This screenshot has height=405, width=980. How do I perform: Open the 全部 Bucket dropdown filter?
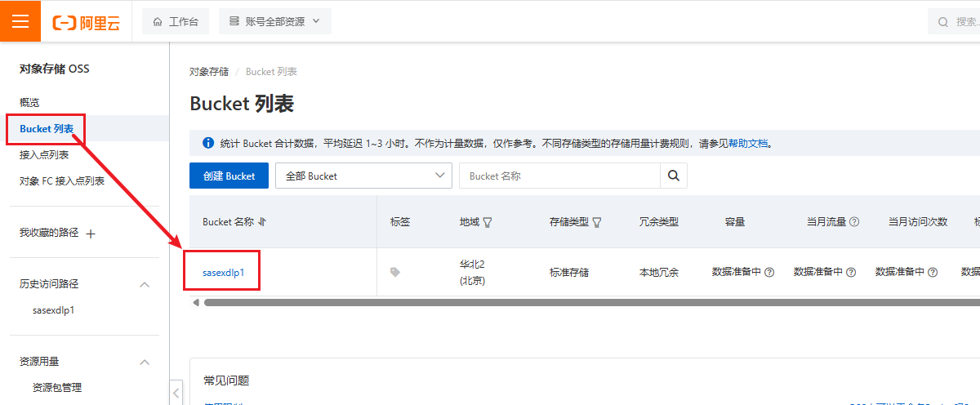coord(363,176)
